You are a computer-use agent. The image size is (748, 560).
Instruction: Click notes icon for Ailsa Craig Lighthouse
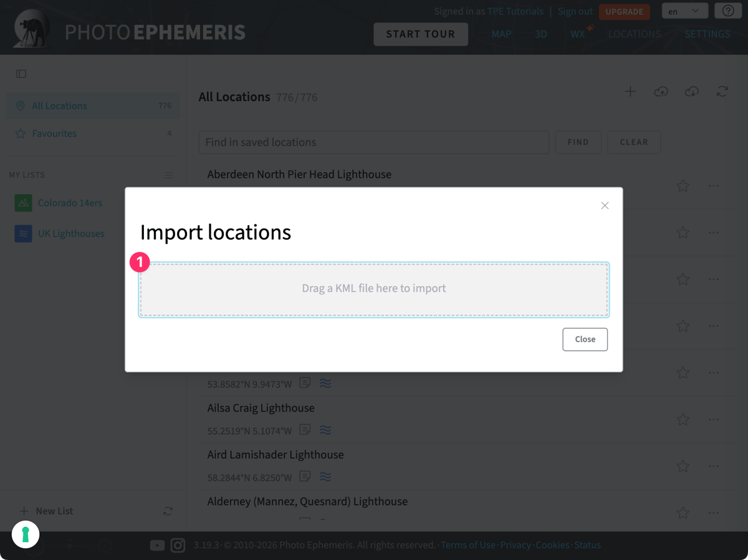click(x=305, y=429)
